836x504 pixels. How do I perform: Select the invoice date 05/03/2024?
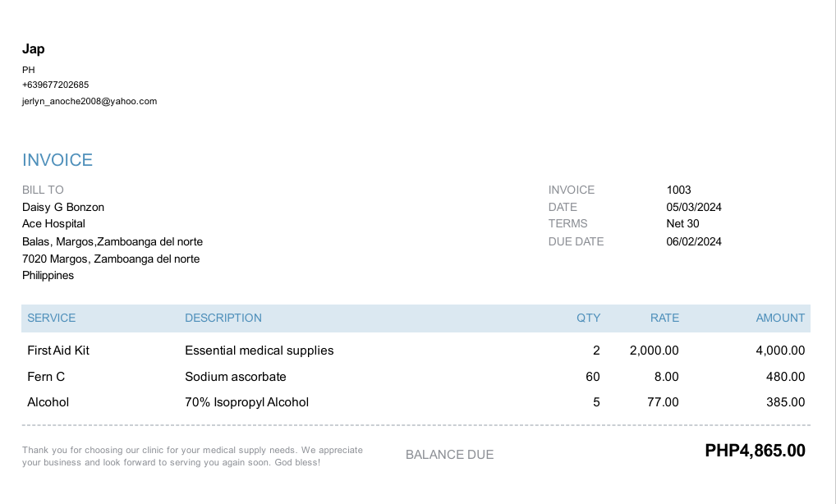[x=694, y=207]
